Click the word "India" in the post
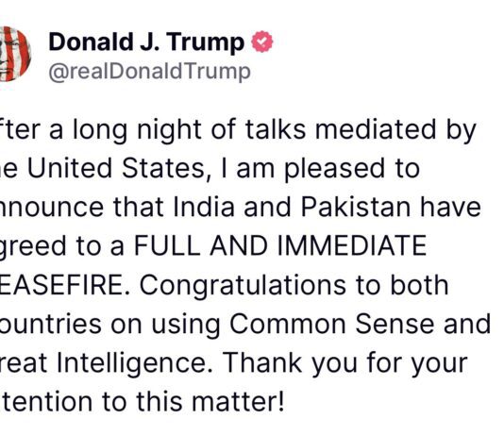 point(204,208)
